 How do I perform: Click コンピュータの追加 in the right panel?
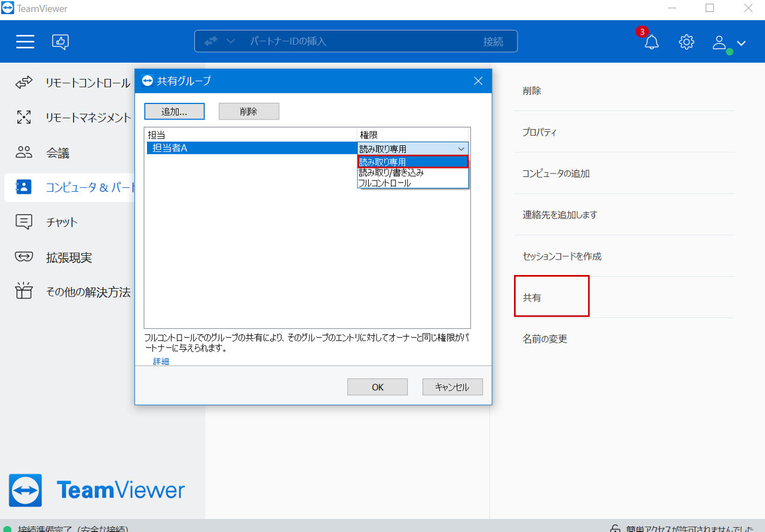(x=556, y=173)
